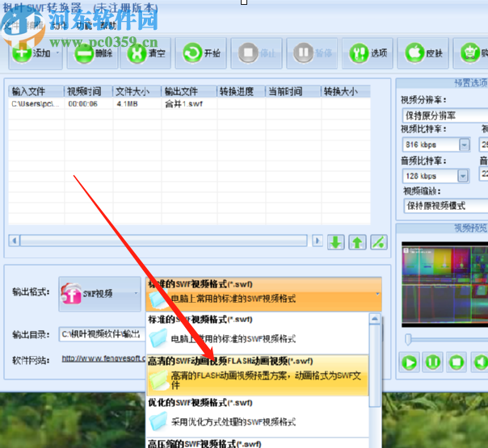
Task: Click the 当前时间 column header
Action: [x=292, y=91]
